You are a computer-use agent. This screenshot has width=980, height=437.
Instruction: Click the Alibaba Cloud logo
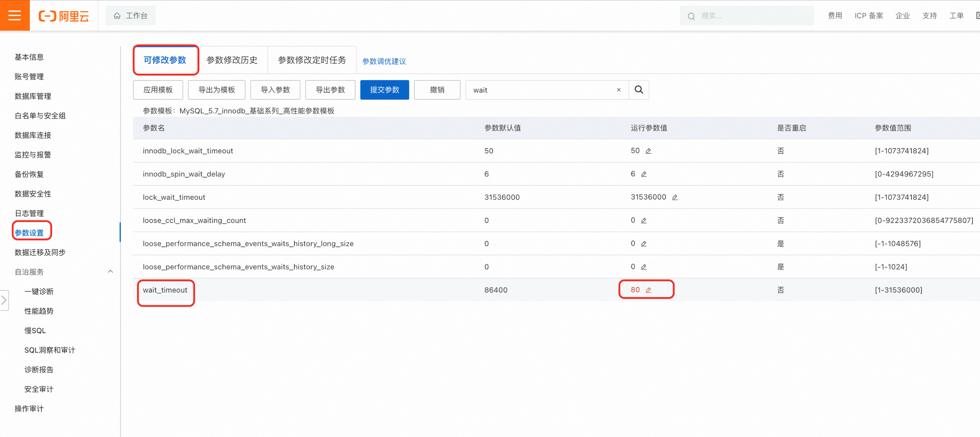[x=64, y=16]
